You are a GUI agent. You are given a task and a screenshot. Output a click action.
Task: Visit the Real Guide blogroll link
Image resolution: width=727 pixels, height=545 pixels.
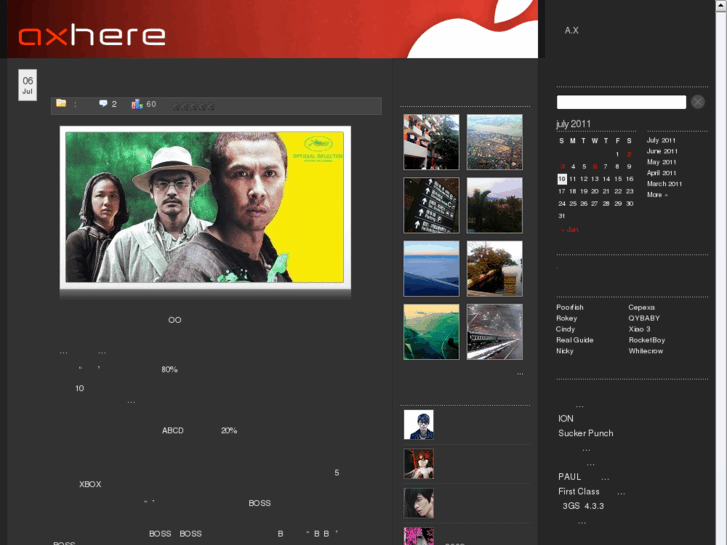pos(575,340)
